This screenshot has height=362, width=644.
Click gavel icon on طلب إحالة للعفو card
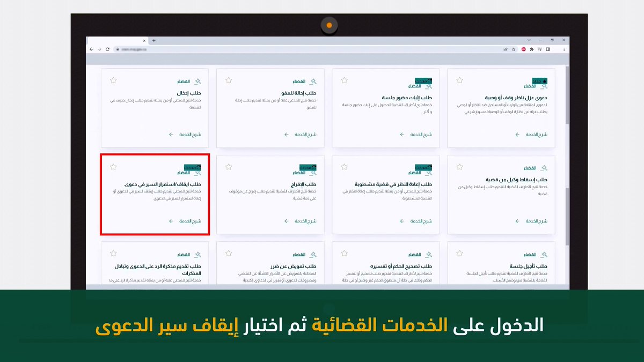[x=313, y=82]
